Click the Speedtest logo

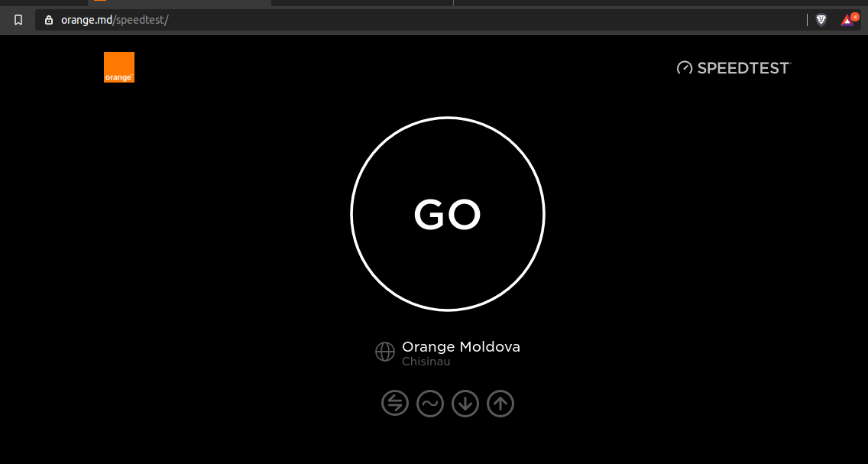734,67
